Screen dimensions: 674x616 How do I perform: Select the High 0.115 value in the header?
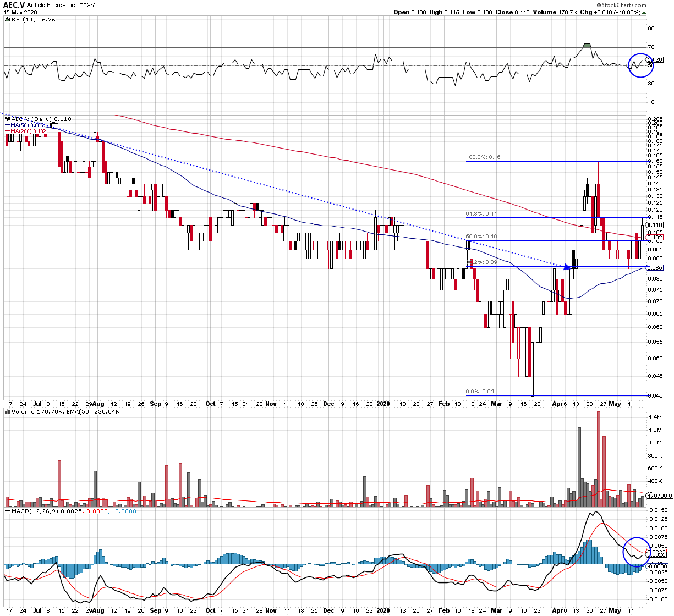tap(445, 13)
